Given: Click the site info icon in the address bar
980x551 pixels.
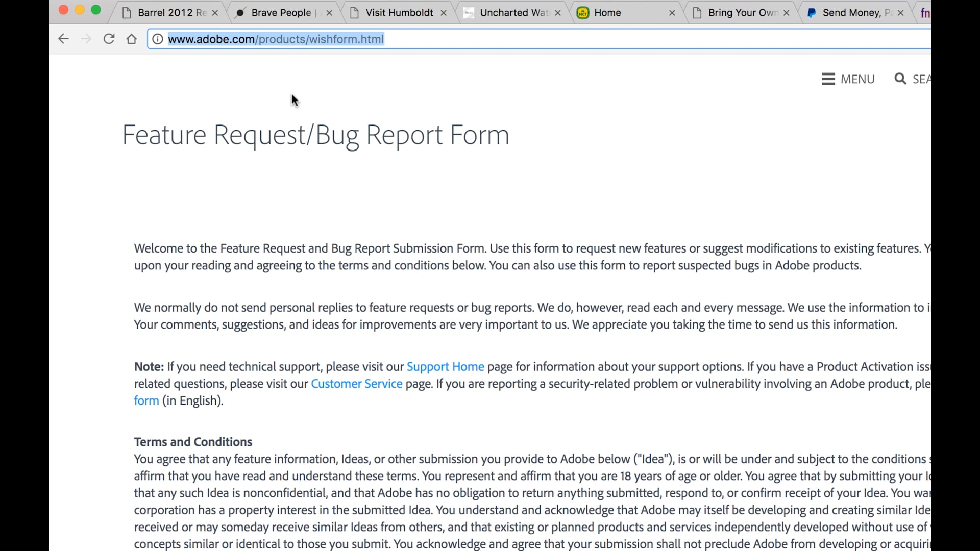Looking at the screenshot, I should point(158,39).
